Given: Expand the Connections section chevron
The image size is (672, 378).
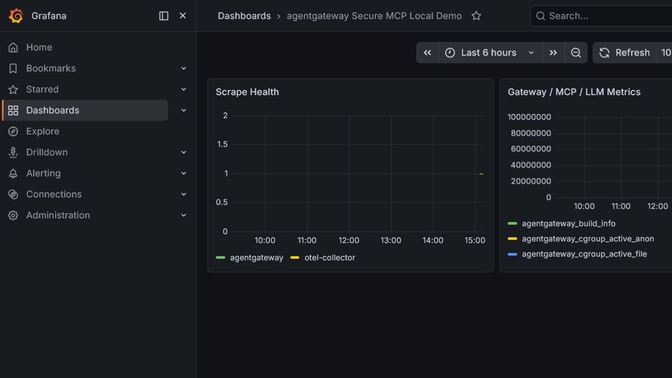Looking at the screenshot, I should [183, 194].
